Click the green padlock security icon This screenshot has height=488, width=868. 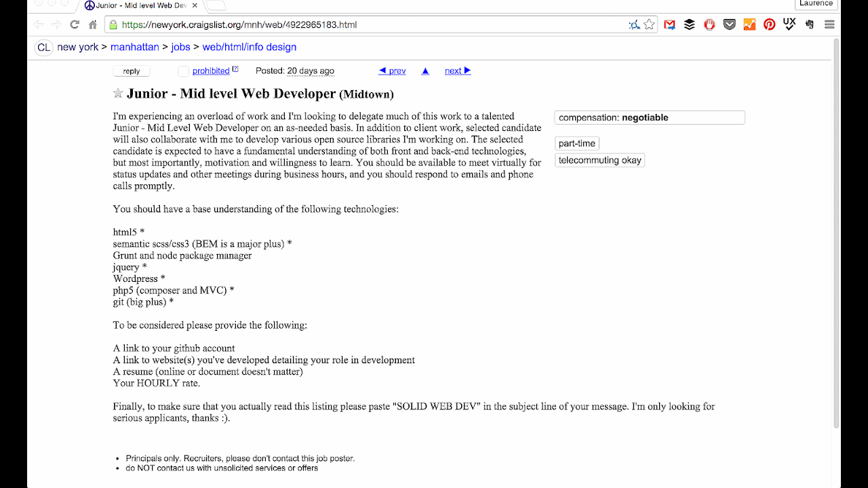(113, 25)
